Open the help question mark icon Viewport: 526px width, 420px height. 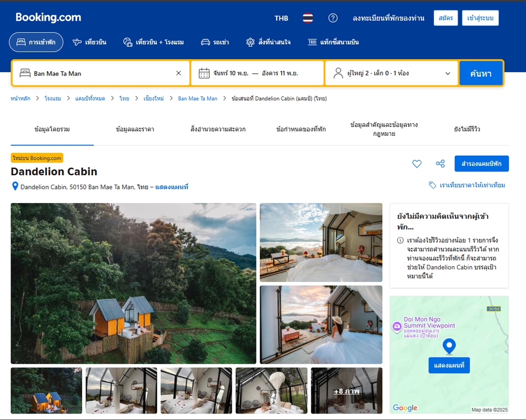(333, 18)
